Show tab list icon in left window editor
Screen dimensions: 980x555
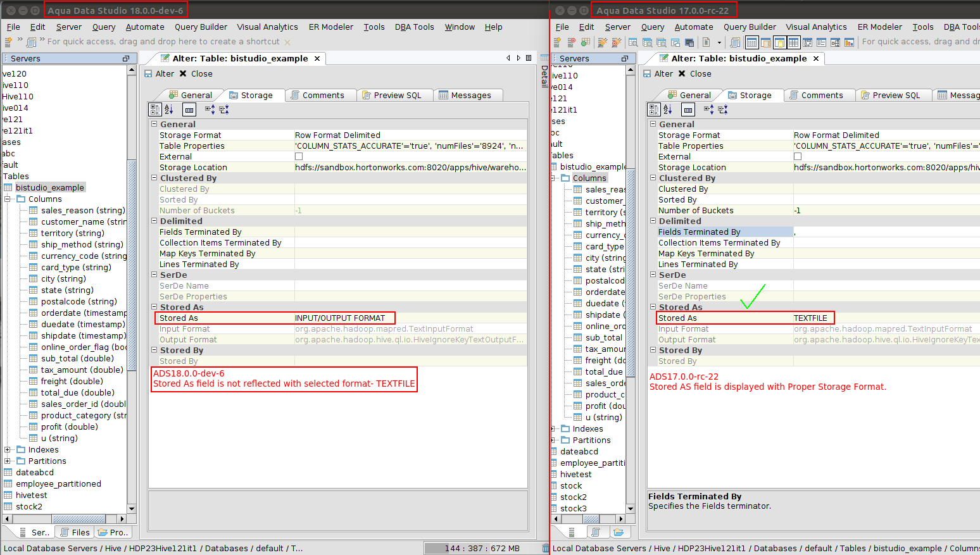529,58
